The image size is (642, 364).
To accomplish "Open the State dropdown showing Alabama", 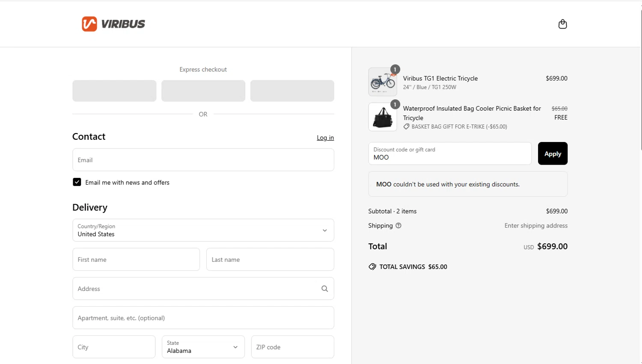I will 203,347.
